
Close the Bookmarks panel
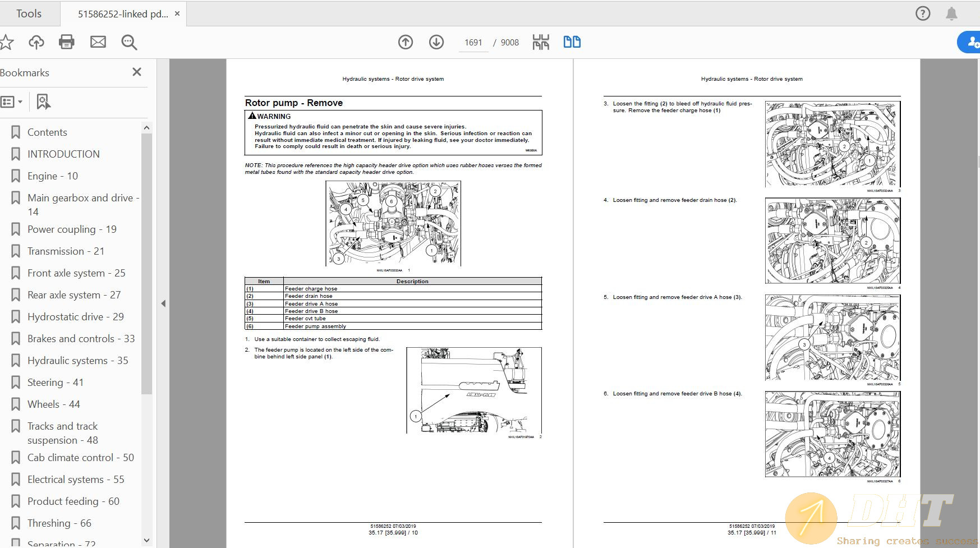137,72
